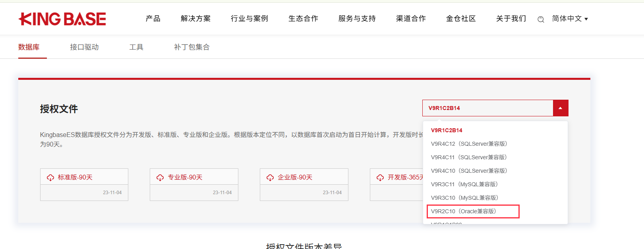644x249 pixels.
Task: Open the search magnifier icon
Action: pos(541,19)
